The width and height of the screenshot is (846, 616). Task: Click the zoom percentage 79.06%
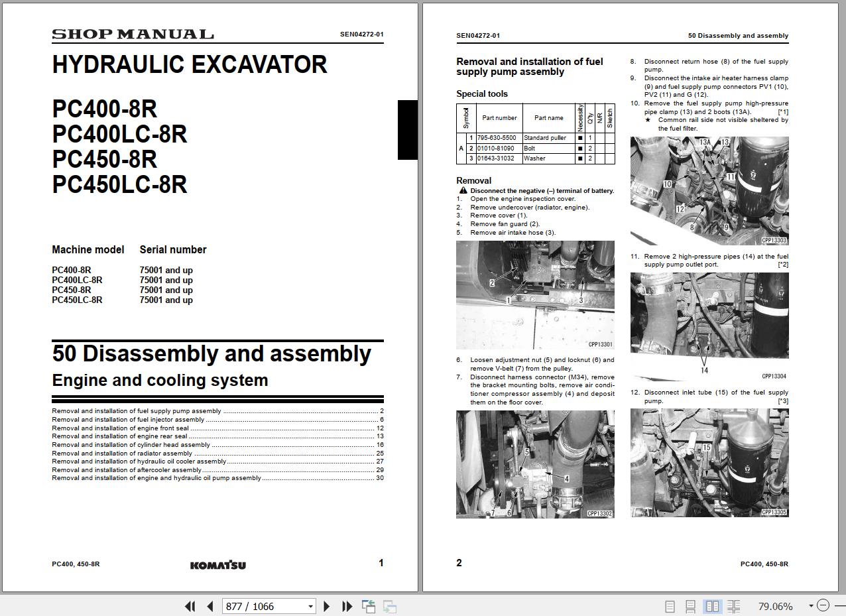(x=775, y=606)
